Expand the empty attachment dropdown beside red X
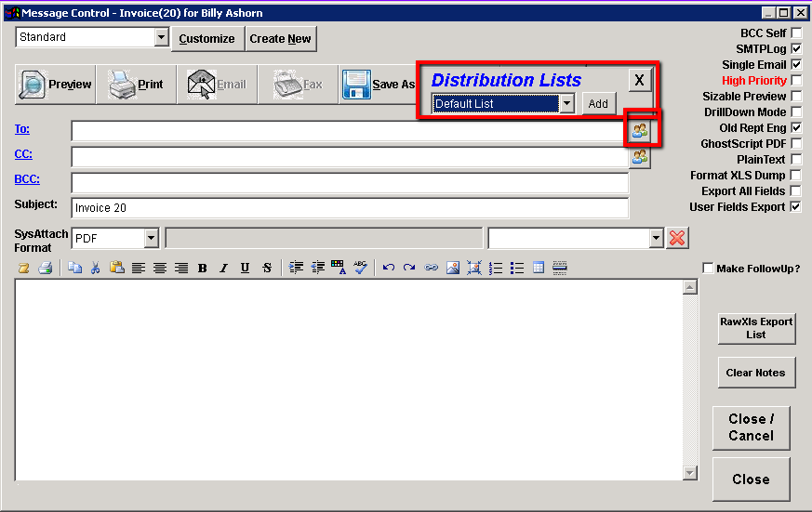This screenshot has height=512, width=812. click(657, 239)
